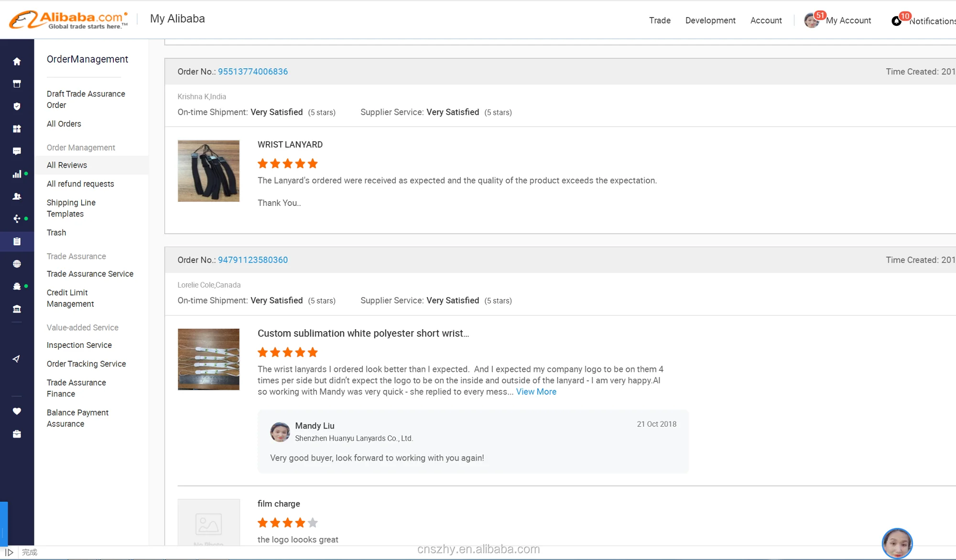Open the bar chart analytics icon
The image size is (956, 560).
pos(17,174)
